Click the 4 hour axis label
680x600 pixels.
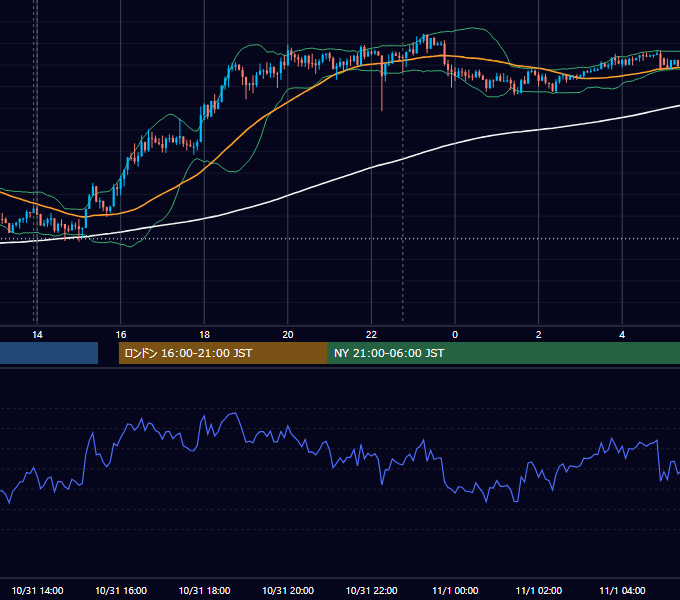click(622, 335)
